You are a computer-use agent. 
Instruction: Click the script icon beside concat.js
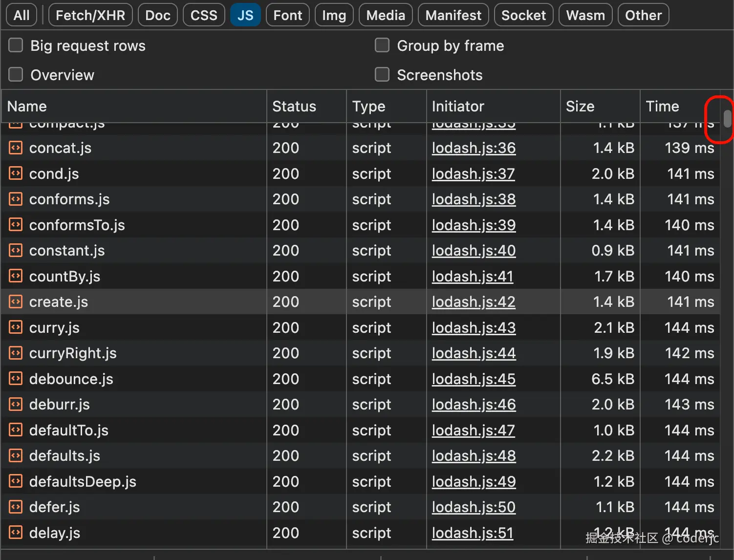pos(16,148)
